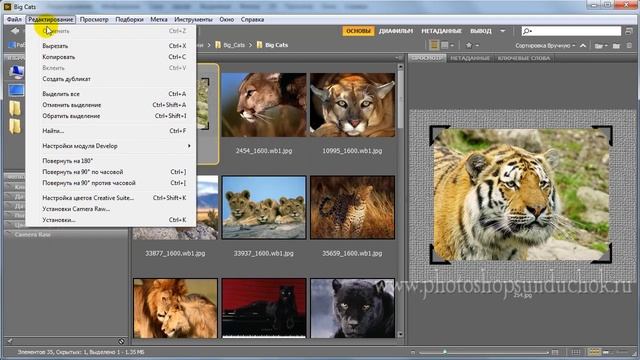Open Установки Camera Raw...
640x360 pixels.
(111, 209)
